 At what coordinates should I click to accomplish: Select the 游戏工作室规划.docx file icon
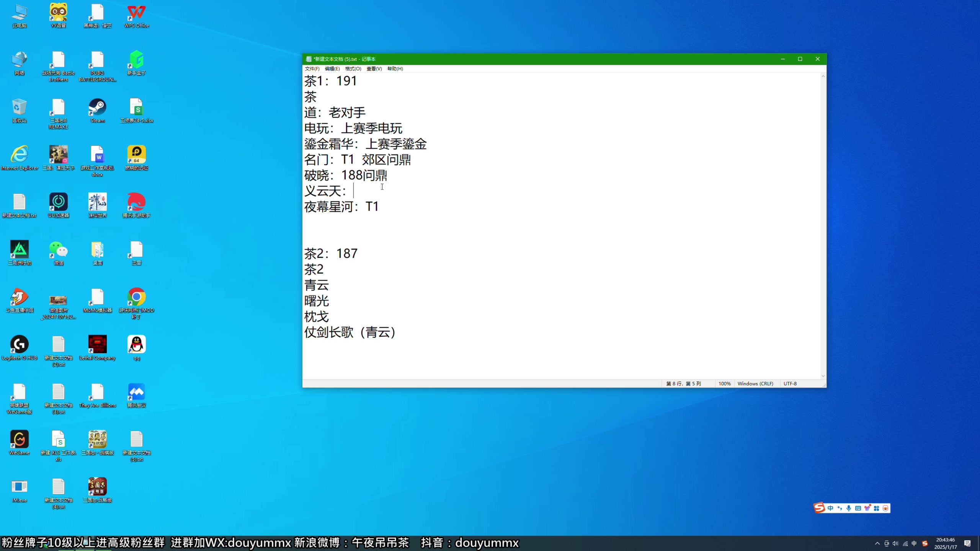pyautogui.click(x=98, y=161)
